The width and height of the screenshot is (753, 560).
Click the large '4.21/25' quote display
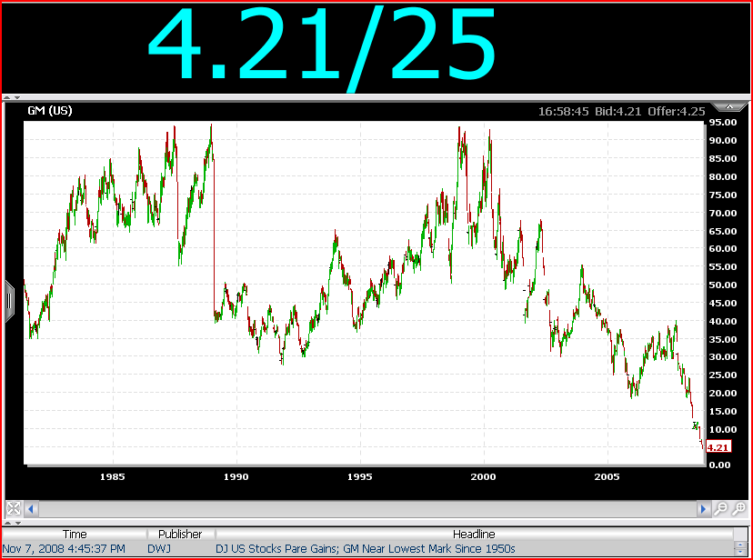click(x=322, y=48)
